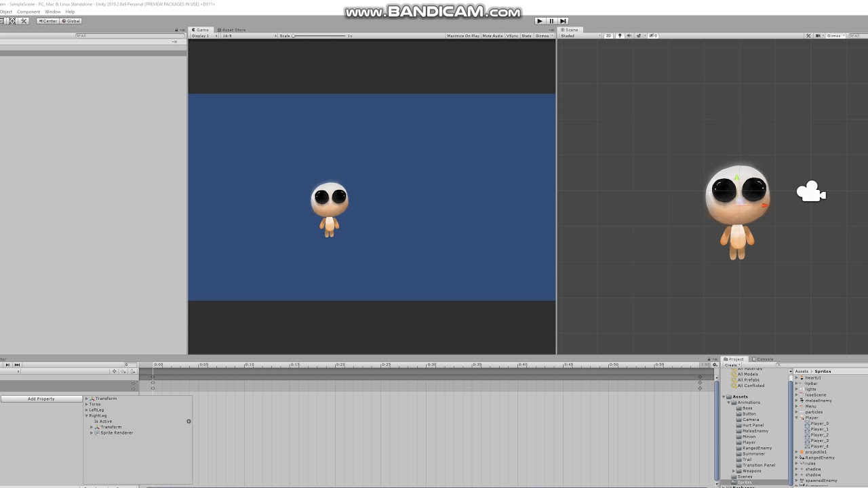Expand Transform under RightLeg
This screenshot has height=488, width=868.
click(92, 427)
